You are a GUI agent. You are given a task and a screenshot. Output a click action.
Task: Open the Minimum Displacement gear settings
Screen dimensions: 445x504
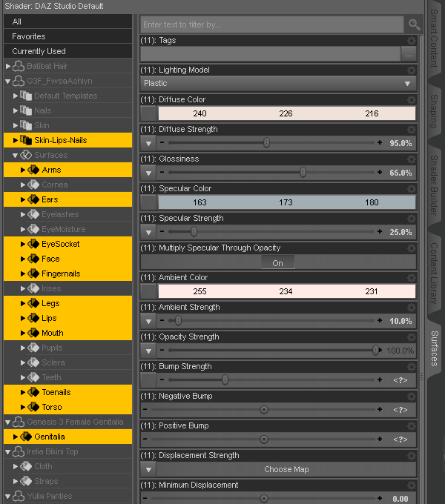[411, 485]
